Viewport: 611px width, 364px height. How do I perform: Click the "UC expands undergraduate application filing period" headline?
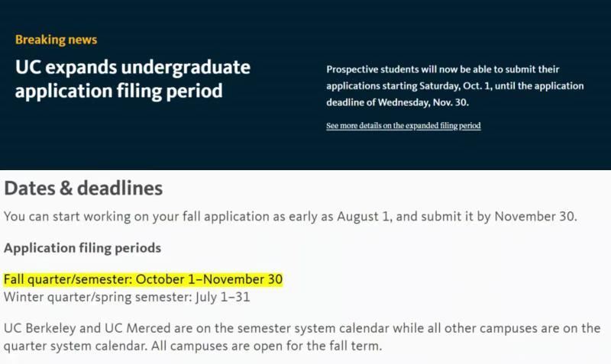point(133,79)
